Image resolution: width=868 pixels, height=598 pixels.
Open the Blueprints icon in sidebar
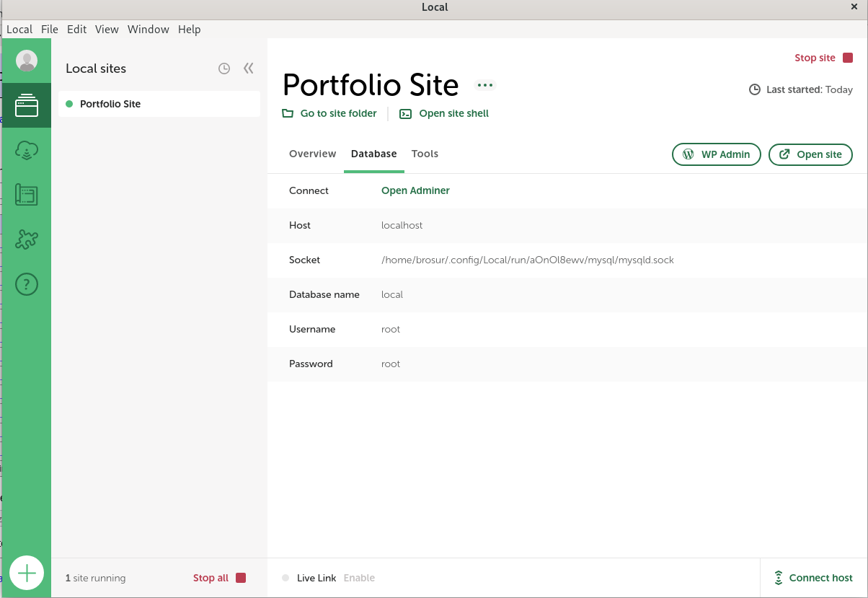pyautogui.click(x=27, y=195)
